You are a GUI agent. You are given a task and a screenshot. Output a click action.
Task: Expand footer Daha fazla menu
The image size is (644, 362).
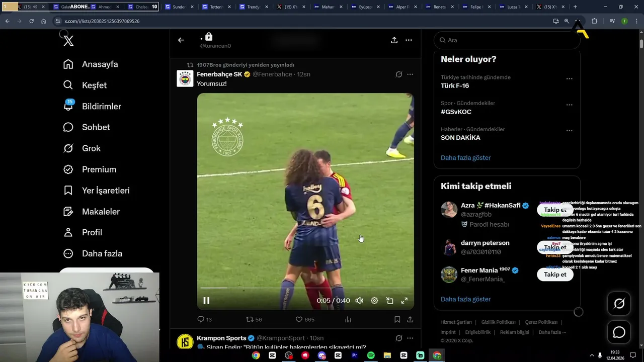(x=552, y=332)
